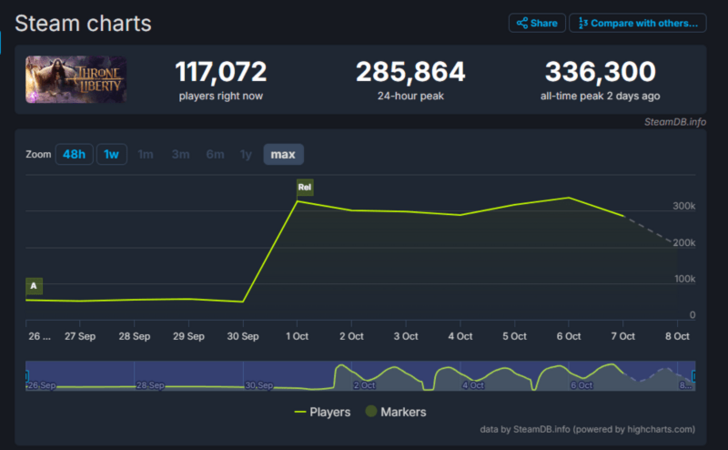Select the 1y zoom range

pos(246,154)
